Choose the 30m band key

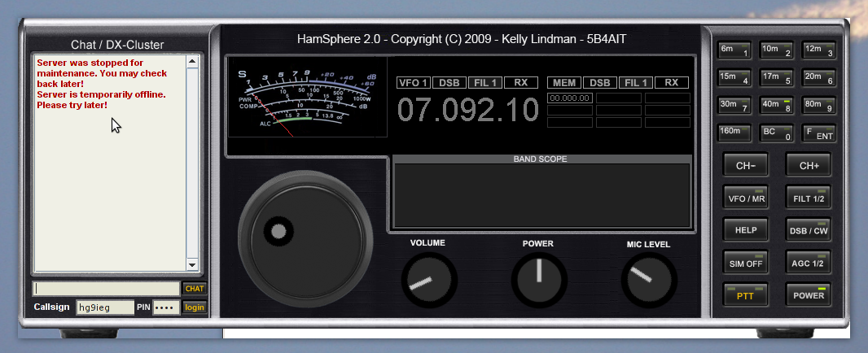tap(734, 105)
